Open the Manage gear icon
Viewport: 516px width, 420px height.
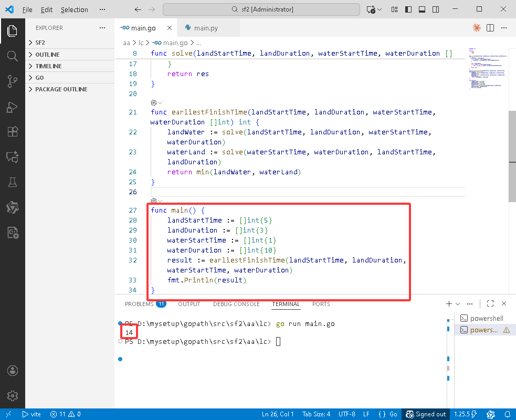pos(12,396)
